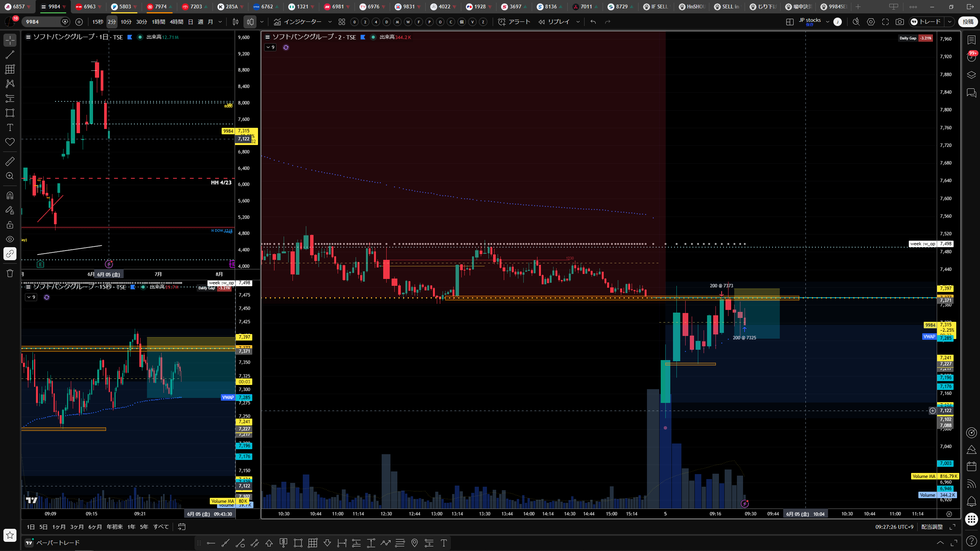Image resolution: width=980 pixels, height=551 pixels.
Task: Take a chart snapshot with camera icon
Action: (900, 22)
